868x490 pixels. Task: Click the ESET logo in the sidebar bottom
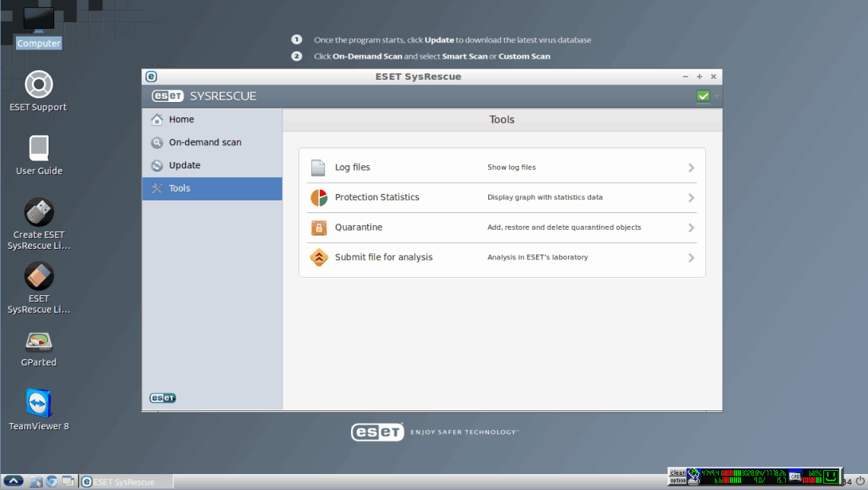coord(163,398)
